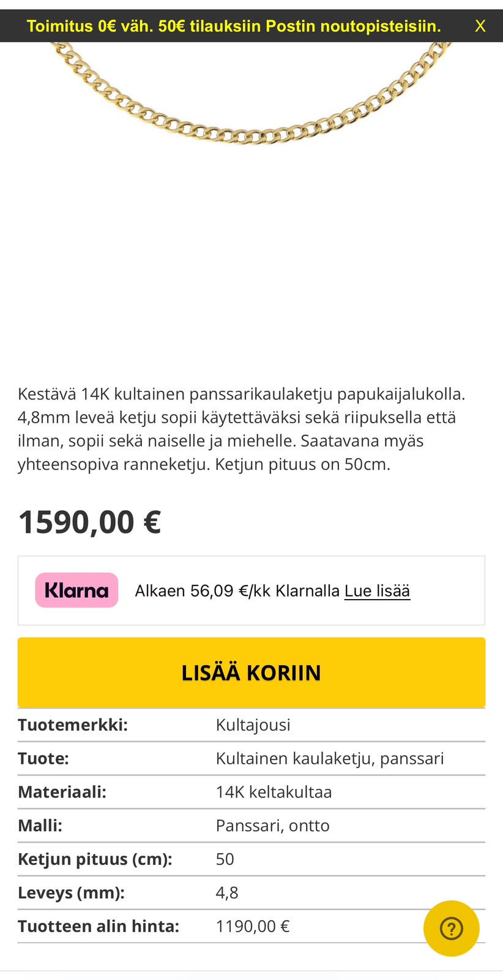
Task: Add the necklace to cart with LISÄÄ KORIIN
Action: [x=251, y=672]
